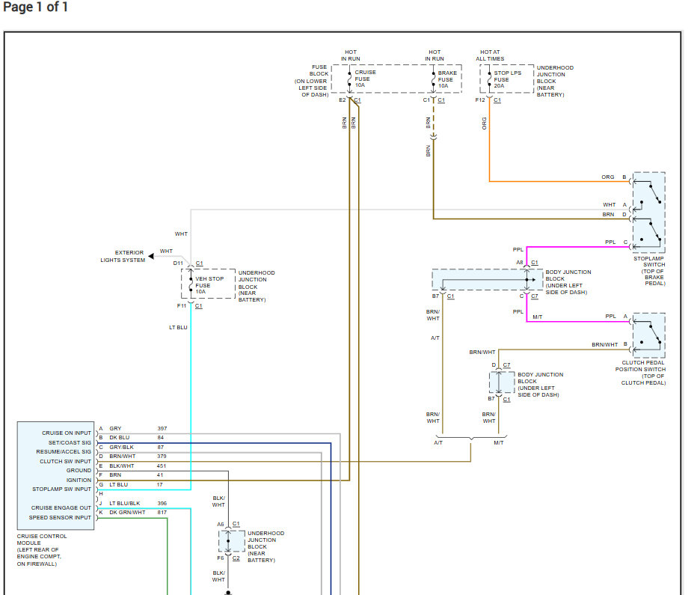Click the HOT AT ALL TIMES label
The height and width of the screenshot is (595, 700).
point(490,55)
